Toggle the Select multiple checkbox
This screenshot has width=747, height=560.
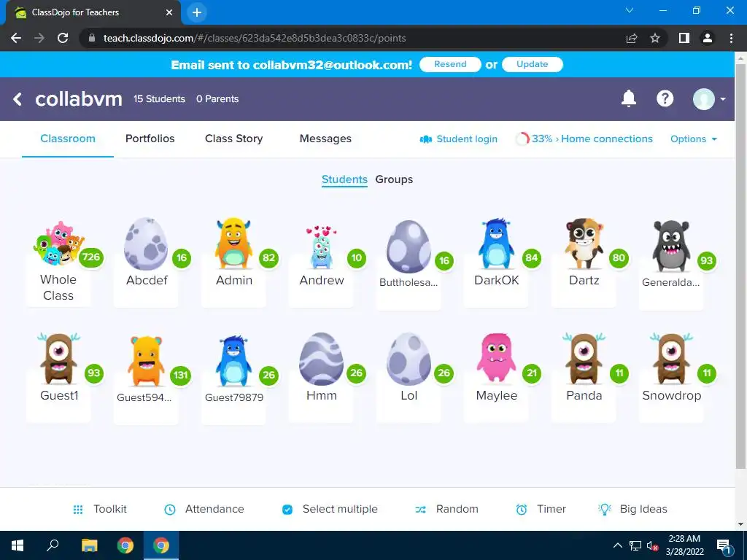pyautogui.click(x=287, y=510)
